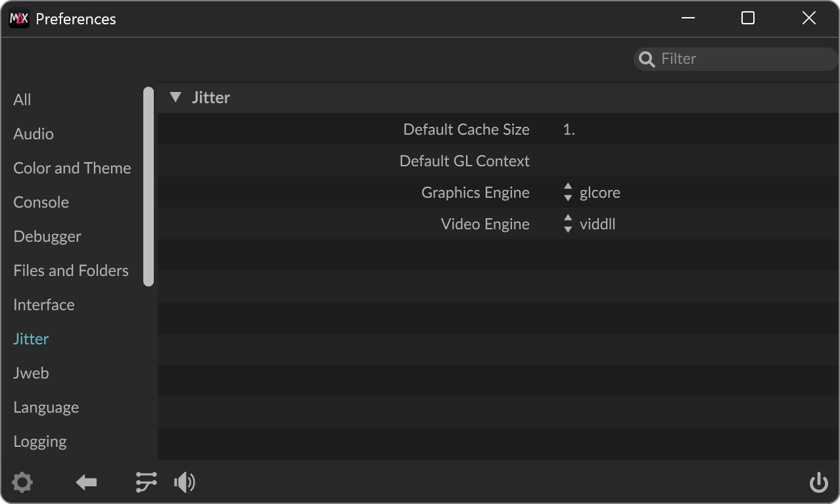The width and height of the screenshot is (840, 504).
Task: Show all preferences by selecting All
Action: coord(22,99)
